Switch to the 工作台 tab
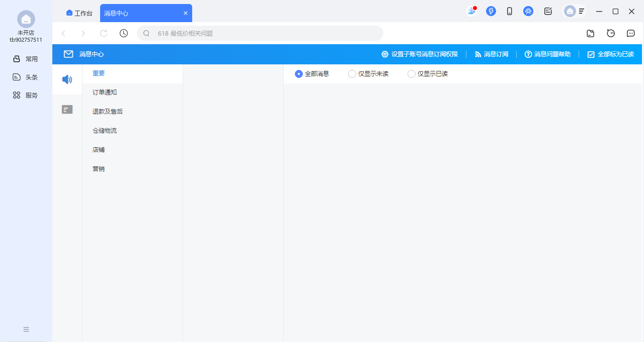 pos(79,13)
